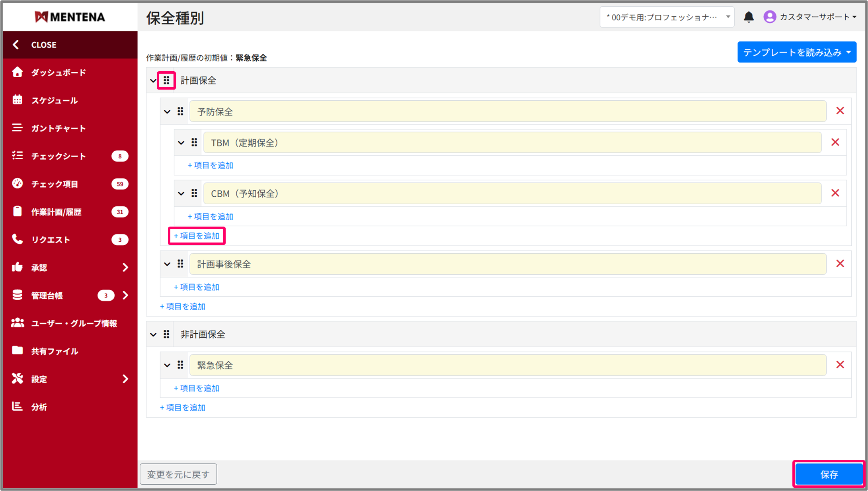The width and height of the screenshot is (868, 491).
Task: Open the テンプレートを読み込み dropdown
Action: (x=796, y=52)
